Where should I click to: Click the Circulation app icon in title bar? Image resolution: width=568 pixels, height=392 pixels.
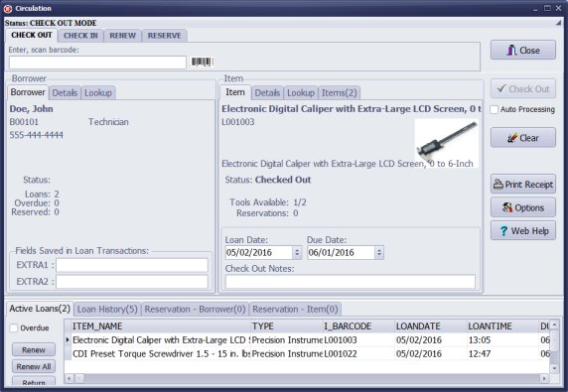click(x=8, y=8)
